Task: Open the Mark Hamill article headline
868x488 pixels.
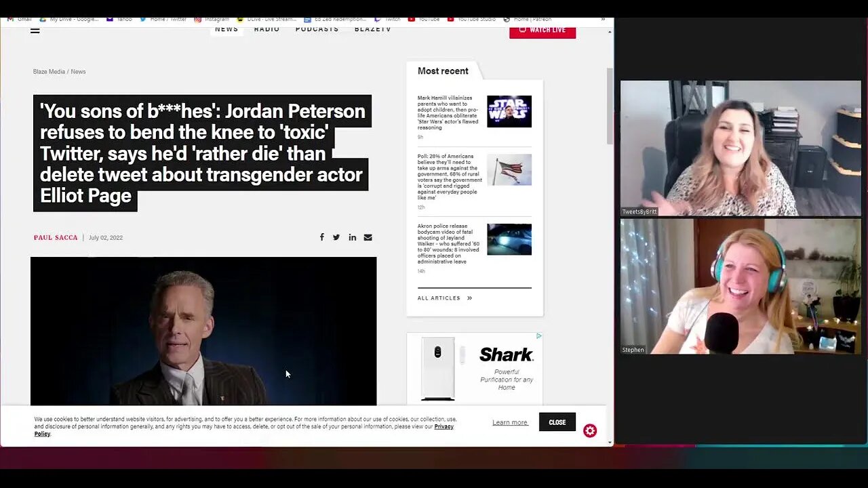Action: click(448, 113)
